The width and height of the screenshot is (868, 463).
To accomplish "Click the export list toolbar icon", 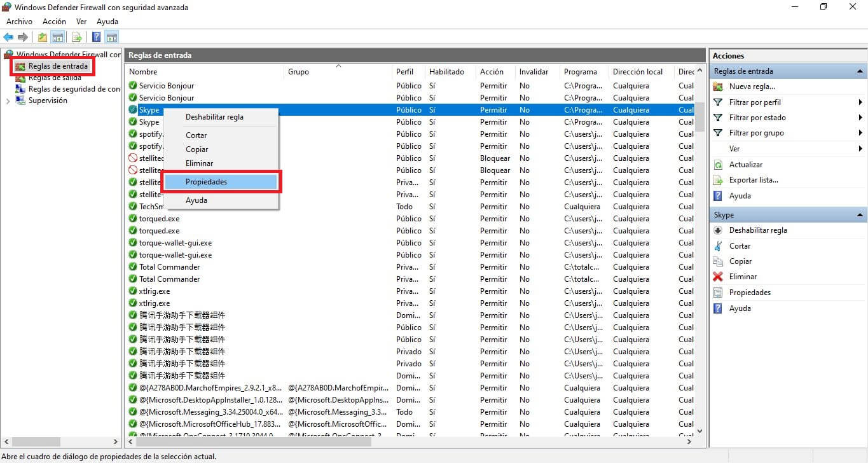I will [x=77, y=38].
